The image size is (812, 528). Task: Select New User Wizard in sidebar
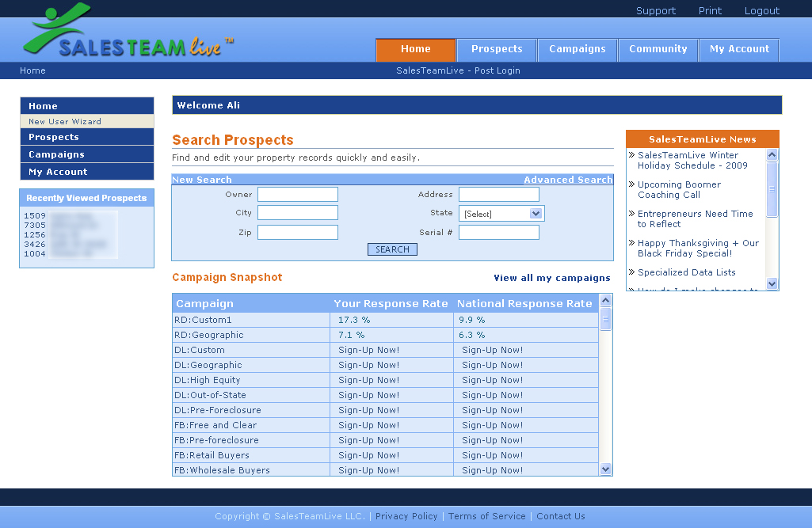click(x=65, y=122)
